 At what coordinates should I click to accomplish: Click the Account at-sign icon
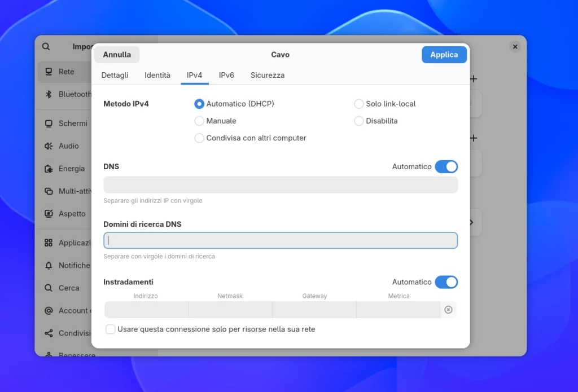[49, 311]
